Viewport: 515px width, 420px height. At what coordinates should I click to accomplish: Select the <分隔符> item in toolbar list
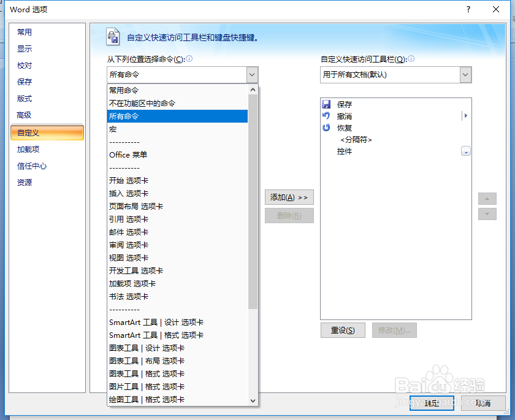[396, 140]
